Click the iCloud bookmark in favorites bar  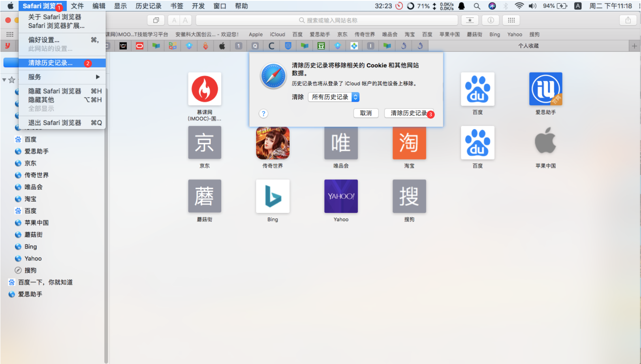coord(278,34)
